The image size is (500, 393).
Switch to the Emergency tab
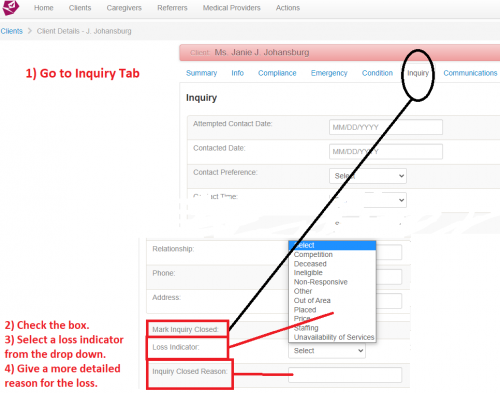pos(329,73)
